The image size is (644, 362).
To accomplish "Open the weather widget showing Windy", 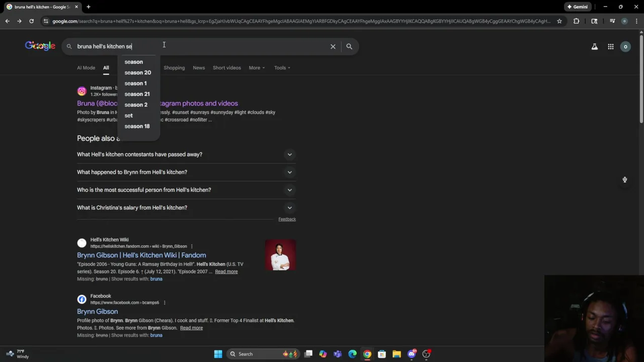I will coord(17,354).
